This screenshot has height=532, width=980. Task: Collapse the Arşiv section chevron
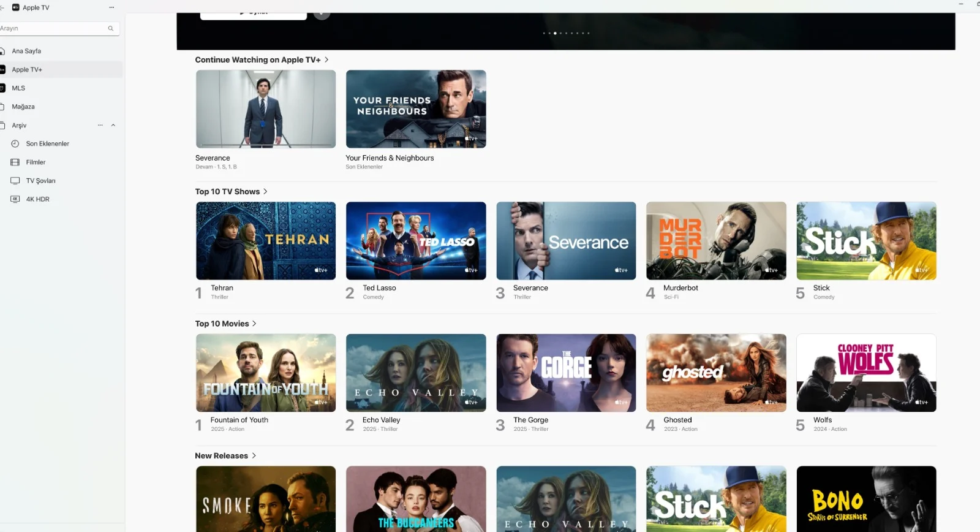[113, 125]
